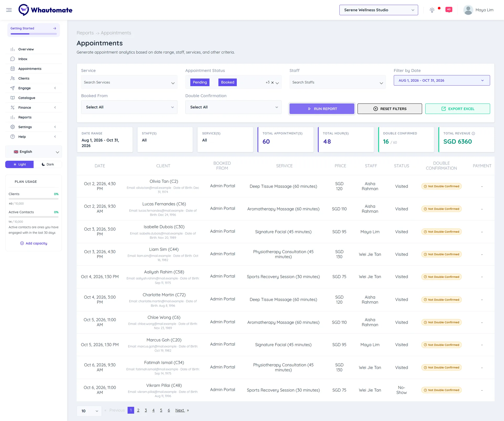Open the Serene Wellness Studio location dropdown
Image resolution: width=504 pixels, height=421 pixels.
(379, 10)
